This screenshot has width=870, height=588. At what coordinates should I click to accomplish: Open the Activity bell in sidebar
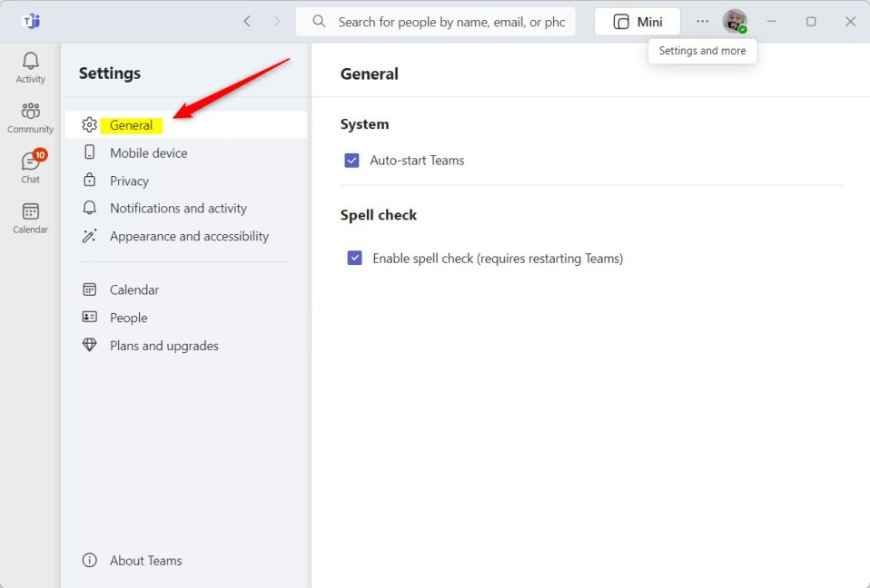click(31, 68)
